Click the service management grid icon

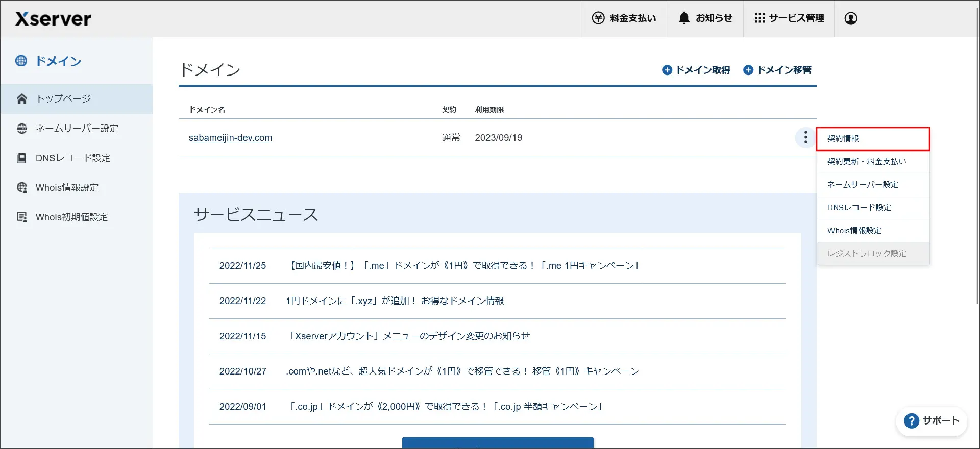click(x=759, y=18)
